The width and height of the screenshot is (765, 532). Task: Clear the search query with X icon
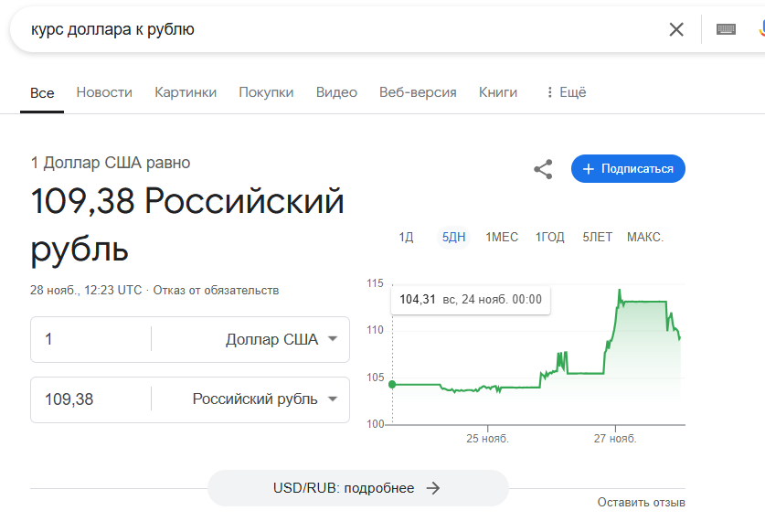[x=676, y=29]
